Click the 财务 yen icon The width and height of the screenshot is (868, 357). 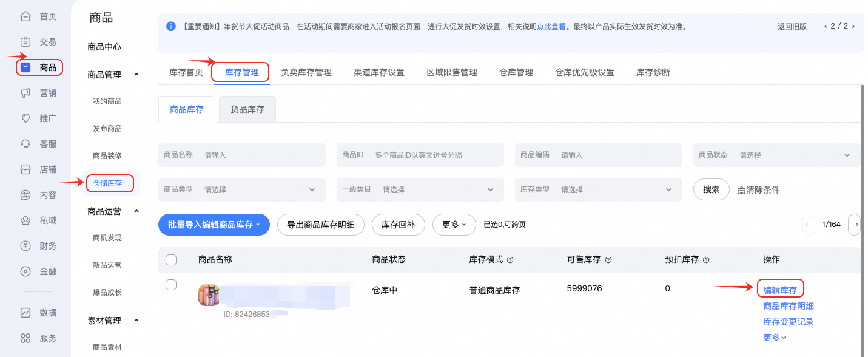pyautogui.click(x=25, y=246)
